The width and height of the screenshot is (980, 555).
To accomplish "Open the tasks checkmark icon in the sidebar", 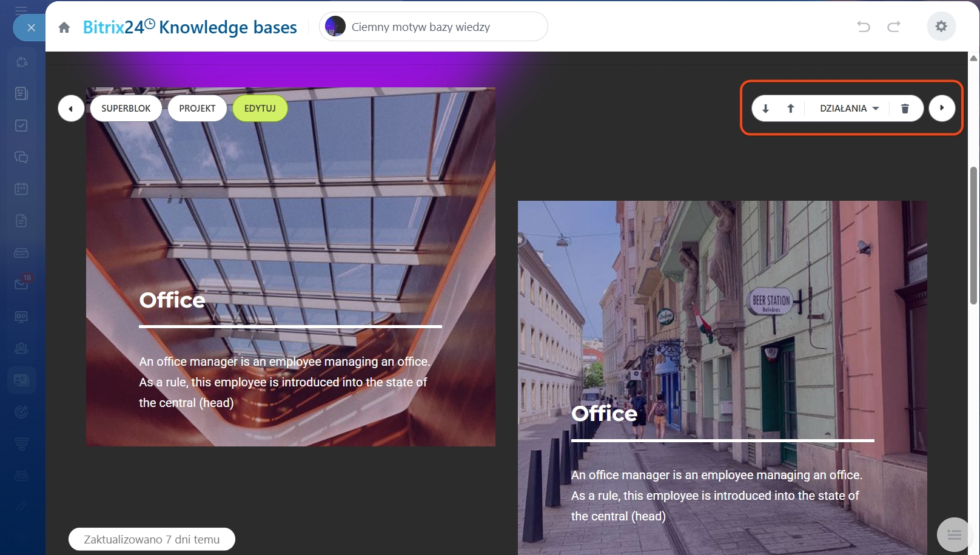I will pyautogui.click(x=21, y=126).
